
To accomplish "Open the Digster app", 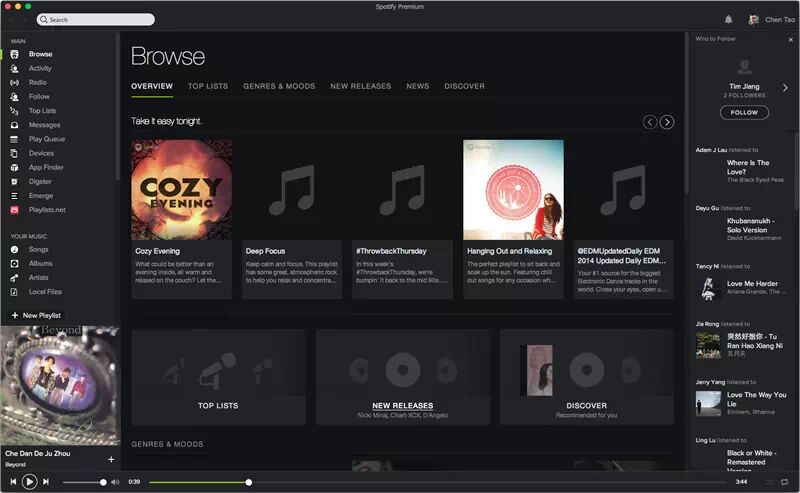I will coord(40,182).
